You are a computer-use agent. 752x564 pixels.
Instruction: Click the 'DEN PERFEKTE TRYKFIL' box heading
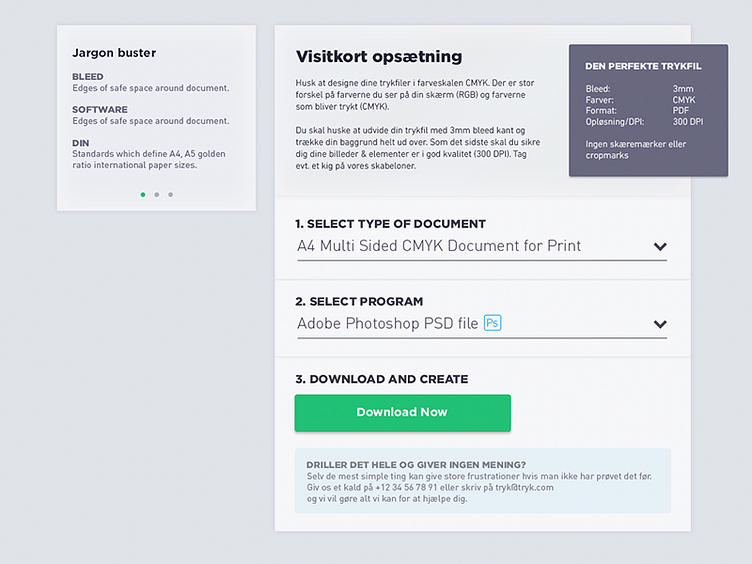coord(643,66)
